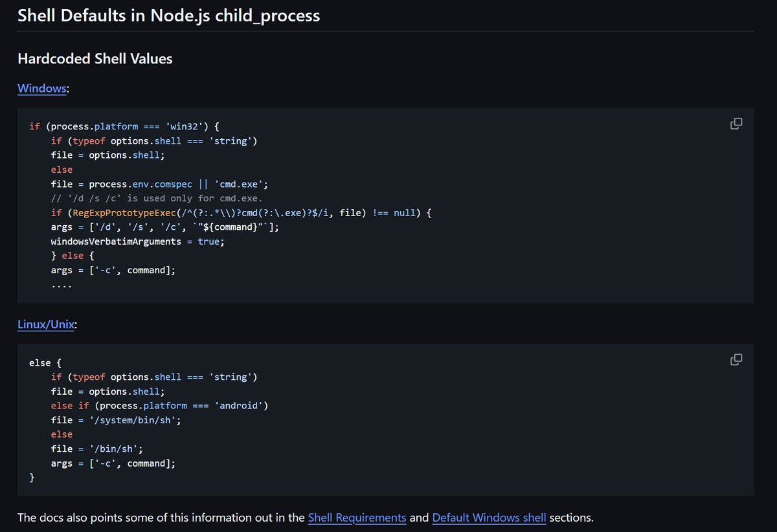Click the process.platform === 'android' line

click(x=159, y=405)
